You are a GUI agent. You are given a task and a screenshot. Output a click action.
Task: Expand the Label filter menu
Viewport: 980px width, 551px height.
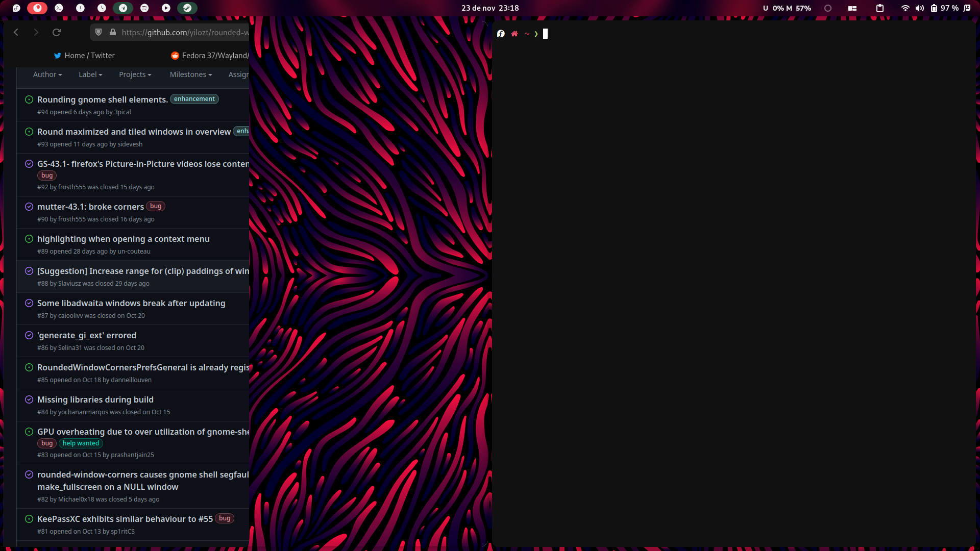pos(90,74)
